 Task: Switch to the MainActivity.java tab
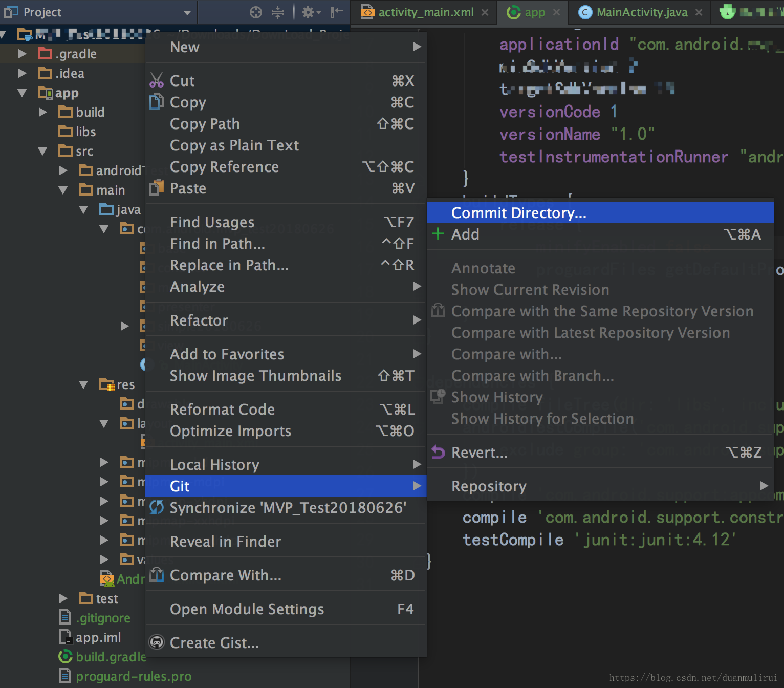coord(640,12)
